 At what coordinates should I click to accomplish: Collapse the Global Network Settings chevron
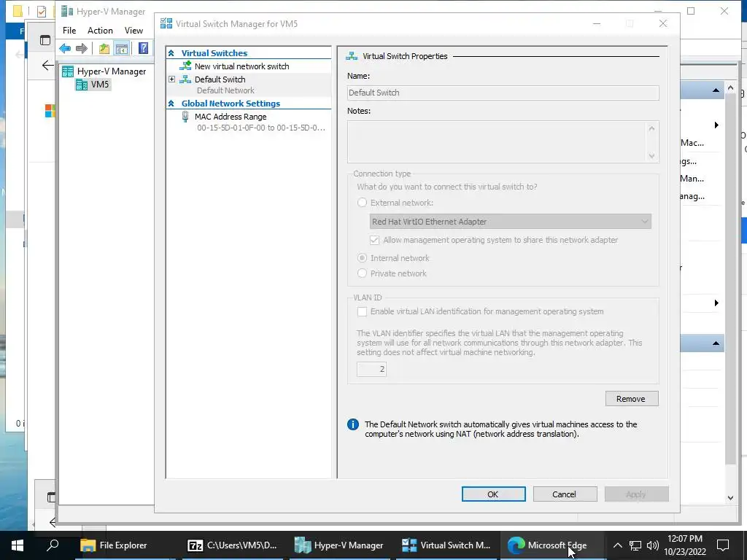click(x=171, y=104)
